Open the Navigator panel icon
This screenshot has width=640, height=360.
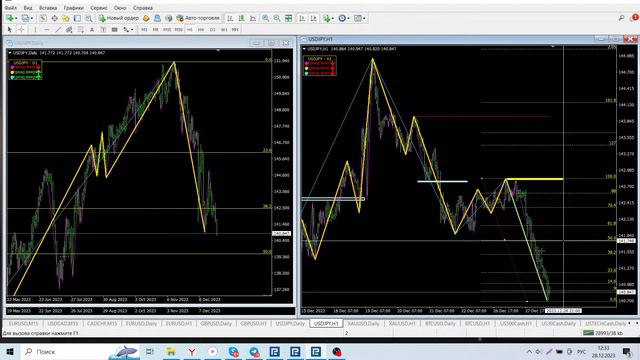(x=66, y=18)
